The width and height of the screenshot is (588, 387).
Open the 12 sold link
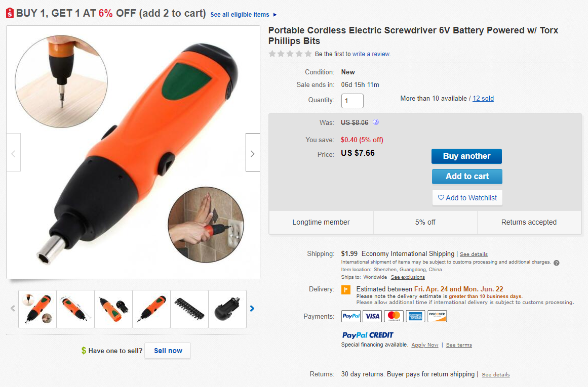pyautogui.click(x=483, y=99)
